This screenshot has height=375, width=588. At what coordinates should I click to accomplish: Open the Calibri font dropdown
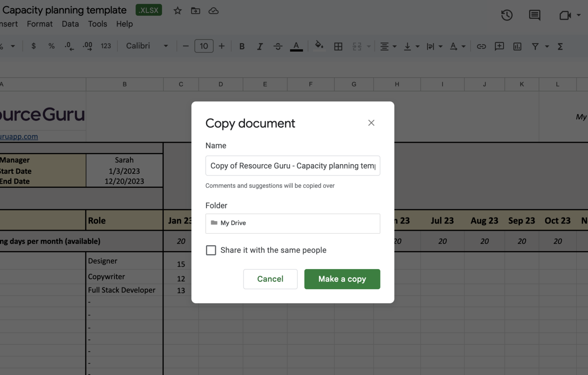tap(147, 46)
